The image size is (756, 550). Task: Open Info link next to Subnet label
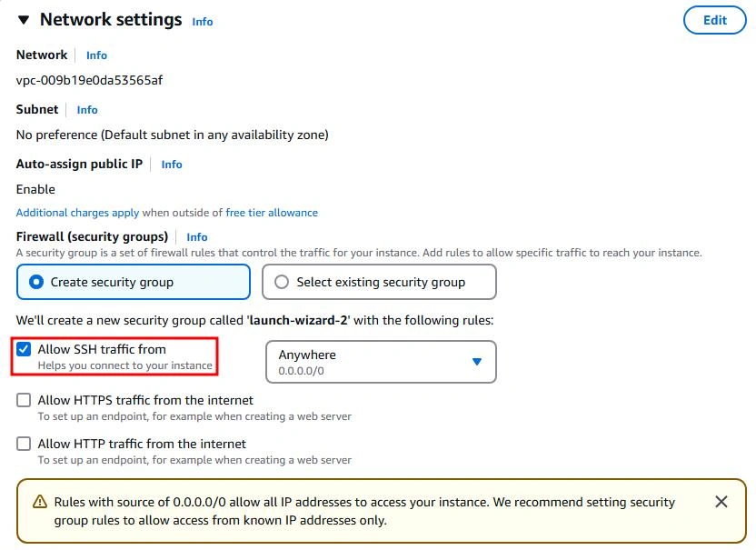click(87, 110)
